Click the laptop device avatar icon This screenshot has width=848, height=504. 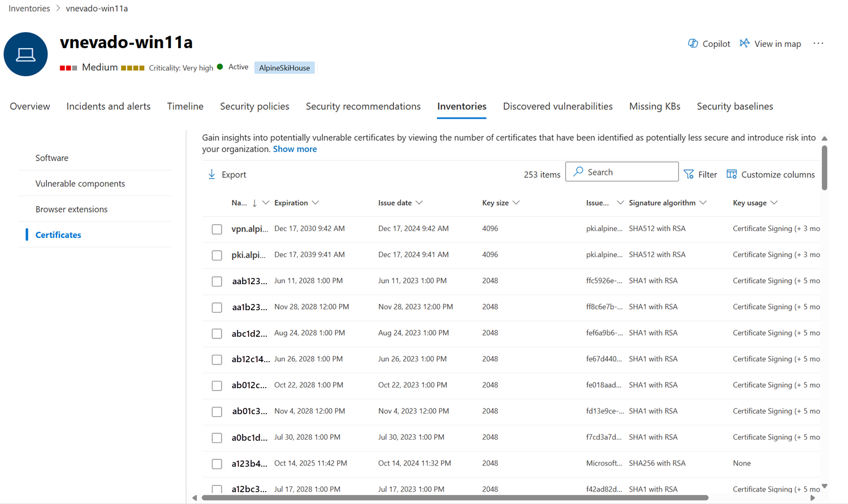(25, 54)
